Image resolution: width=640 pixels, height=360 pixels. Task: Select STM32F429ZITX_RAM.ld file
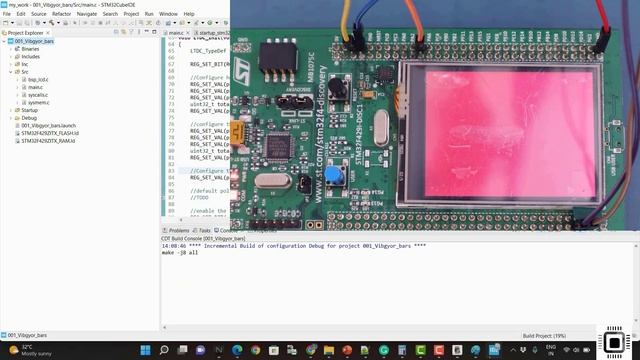pos(48,141)
